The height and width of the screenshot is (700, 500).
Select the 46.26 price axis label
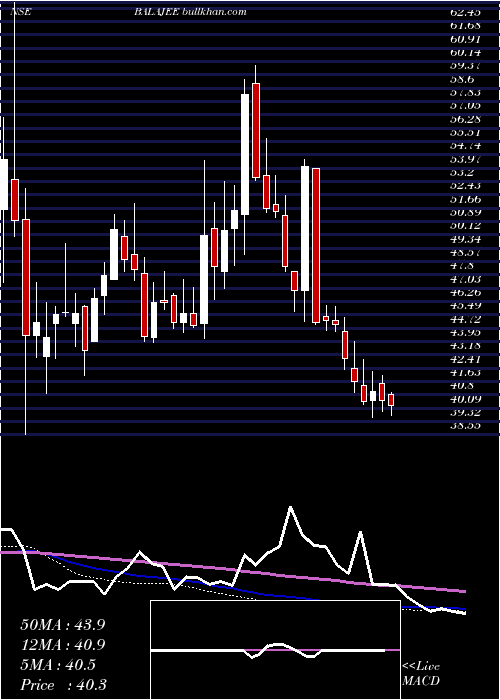(465, 292)
